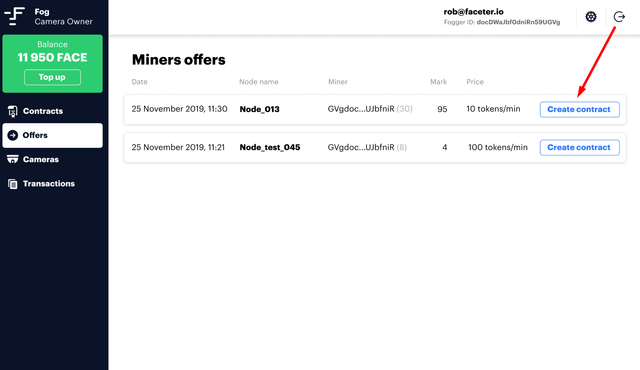Viewport: 640px width, 370px height.
Task: Create contract for Node_test_045
Action: tap(580, 147)
